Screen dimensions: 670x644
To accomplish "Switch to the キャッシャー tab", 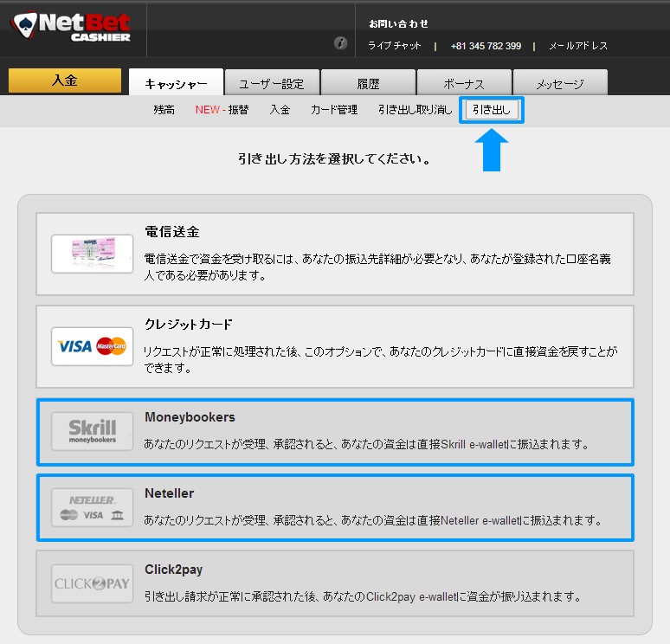I will click(176, 82).
